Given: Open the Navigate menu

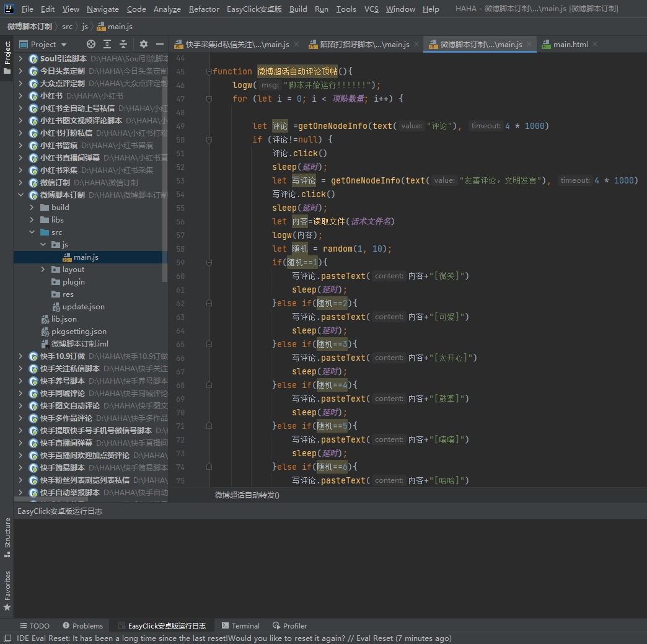Looking at the screenshot, I should point(103,9).
